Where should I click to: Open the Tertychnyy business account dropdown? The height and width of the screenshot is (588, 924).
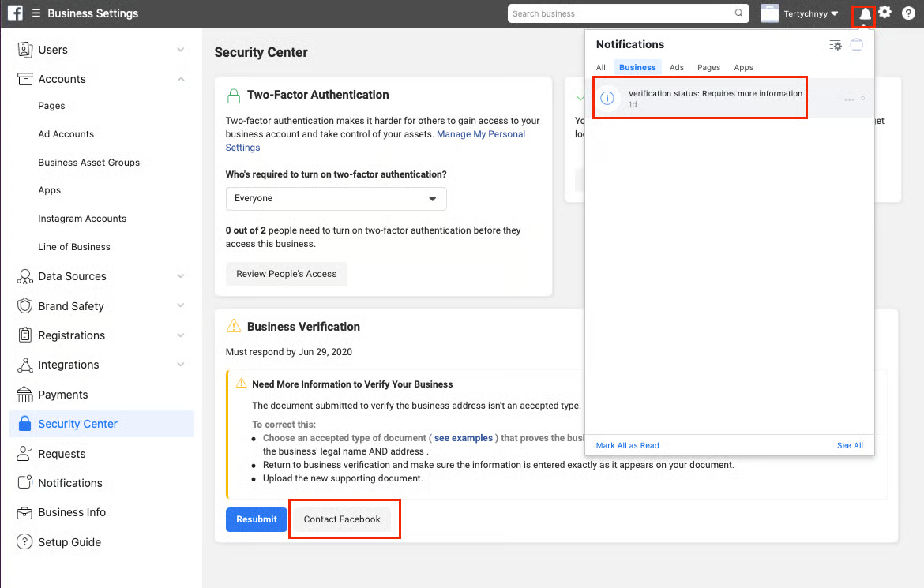799,13
